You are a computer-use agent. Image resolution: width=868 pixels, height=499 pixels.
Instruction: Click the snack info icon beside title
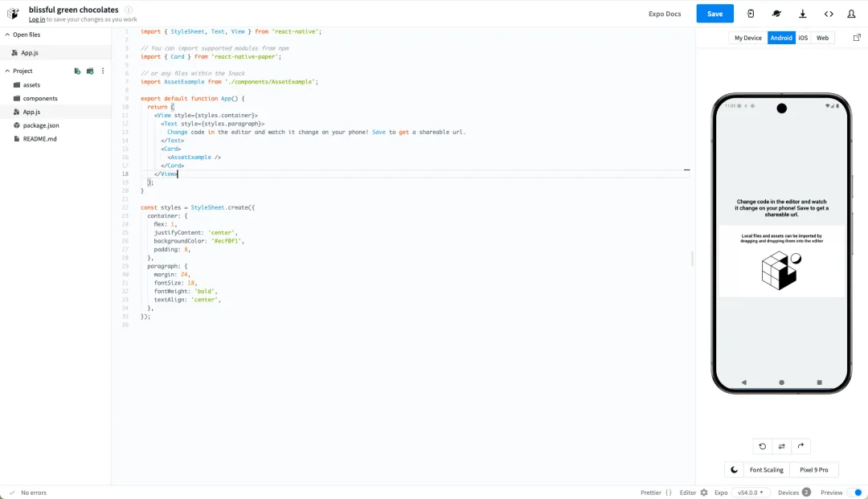point(129,10)
